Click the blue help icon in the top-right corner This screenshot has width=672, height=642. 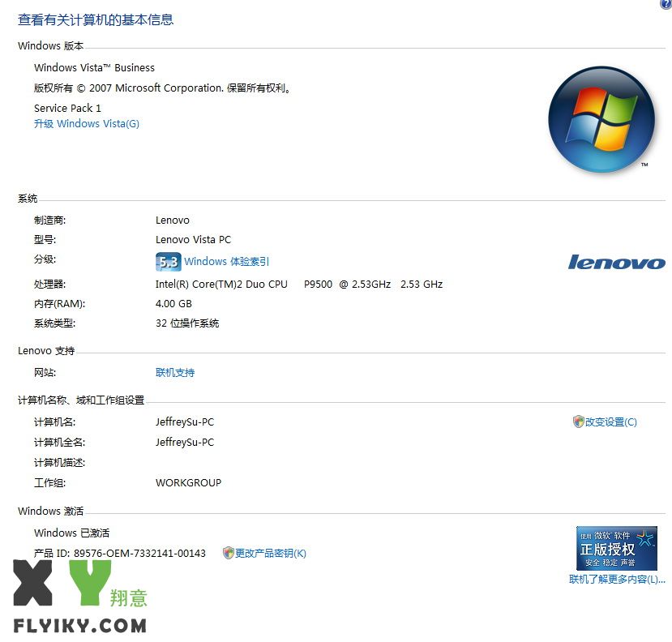tap(666, 4)
